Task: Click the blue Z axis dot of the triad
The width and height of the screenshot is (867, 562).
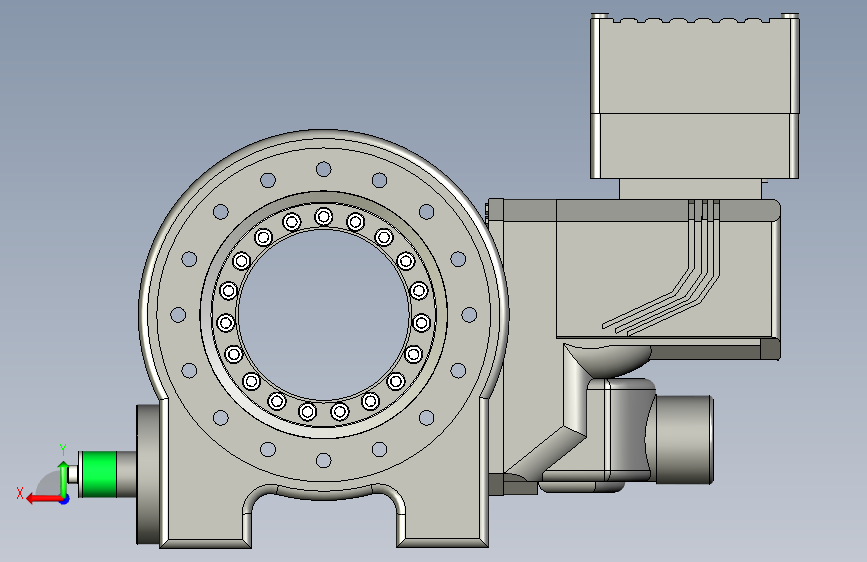Action: [x=65, y=500]
